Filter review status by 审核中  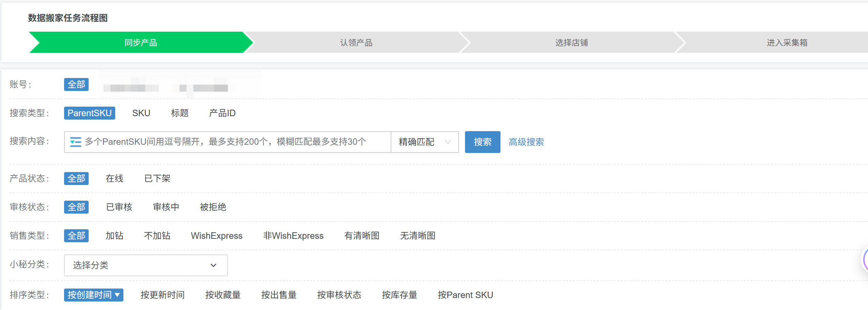coord(166,207)
